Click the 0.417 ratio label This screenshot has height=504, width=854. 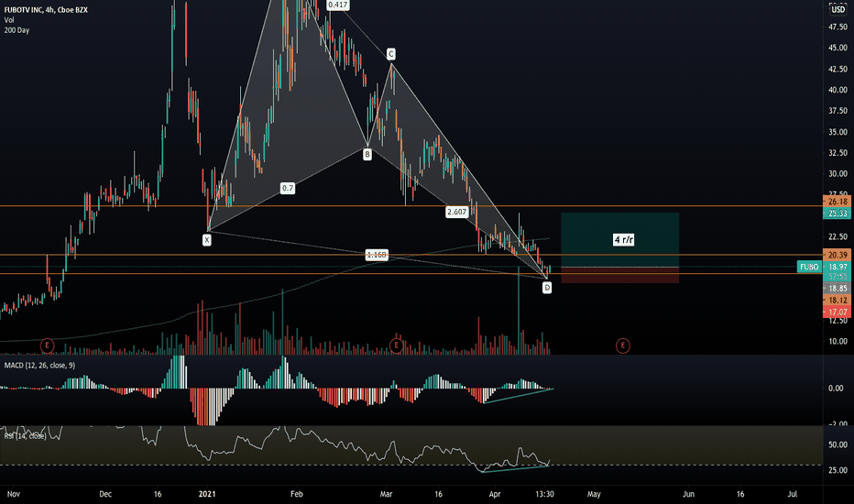point(338,5)
